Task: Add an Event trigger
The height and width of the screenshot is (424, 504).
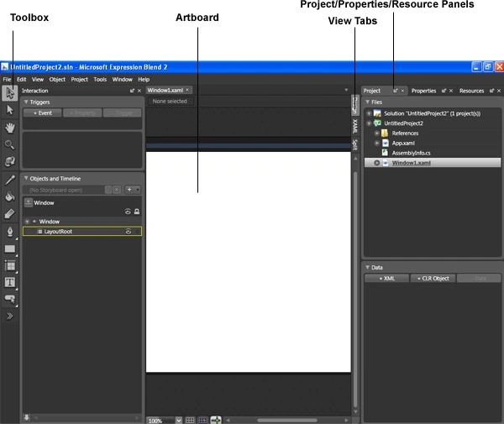Action: click(x=43, y=113)
